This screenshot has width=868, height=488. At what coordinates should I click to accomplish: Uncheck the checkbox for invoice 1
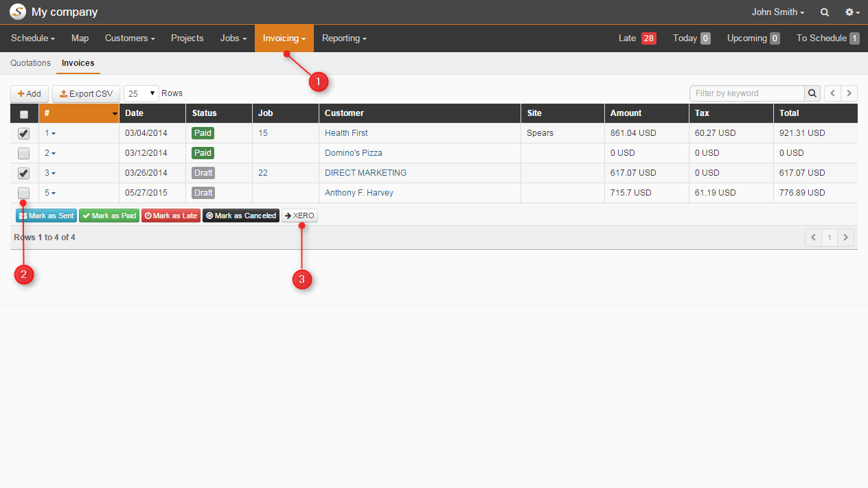(x=24, y=133)
